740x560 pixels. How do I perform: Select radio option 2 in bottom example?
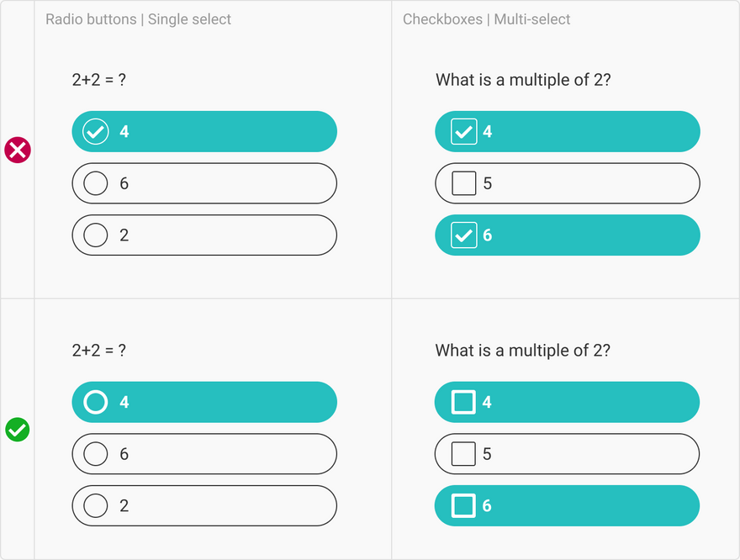[96, 506]
